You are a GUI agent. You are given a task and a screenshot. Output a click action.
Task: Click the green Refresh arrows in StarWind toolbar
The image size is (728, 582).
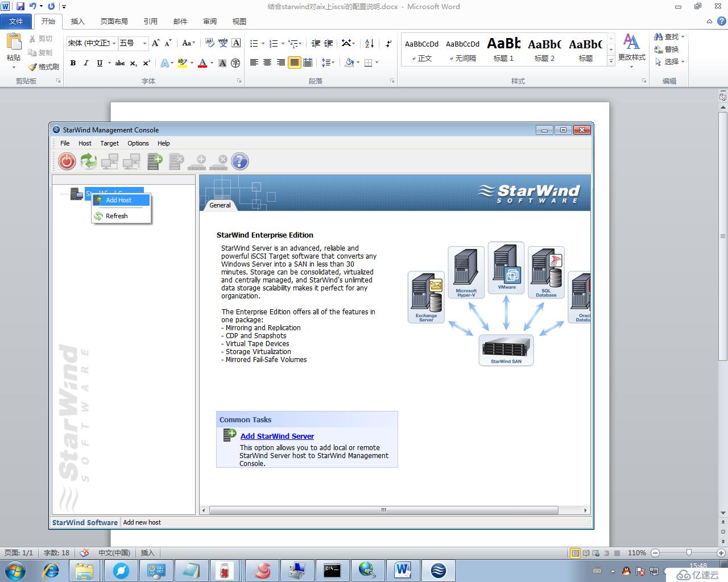88,161
